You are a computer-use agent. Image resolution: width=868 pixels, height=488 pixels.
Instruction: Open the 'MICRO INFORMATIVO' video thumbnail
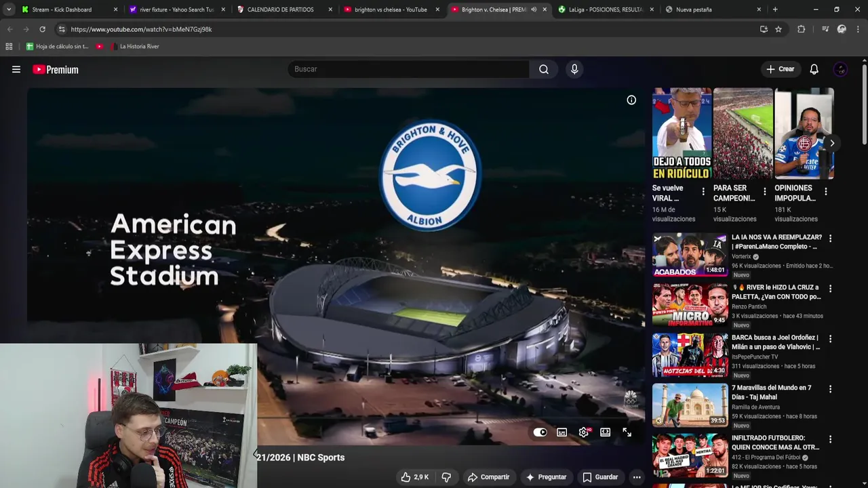pyautogui.click(x=690, y=305)
